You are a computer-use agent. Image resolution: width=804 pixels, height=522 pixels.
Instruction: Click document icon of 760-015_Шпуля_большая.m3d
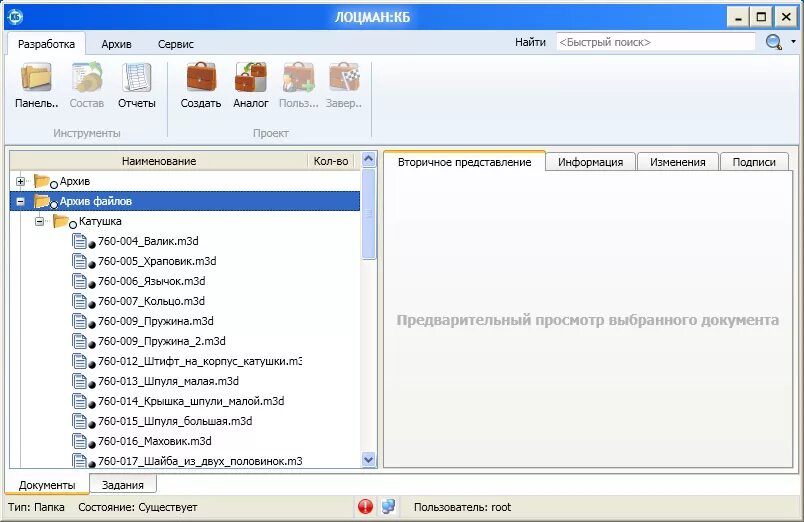point(79,421)
